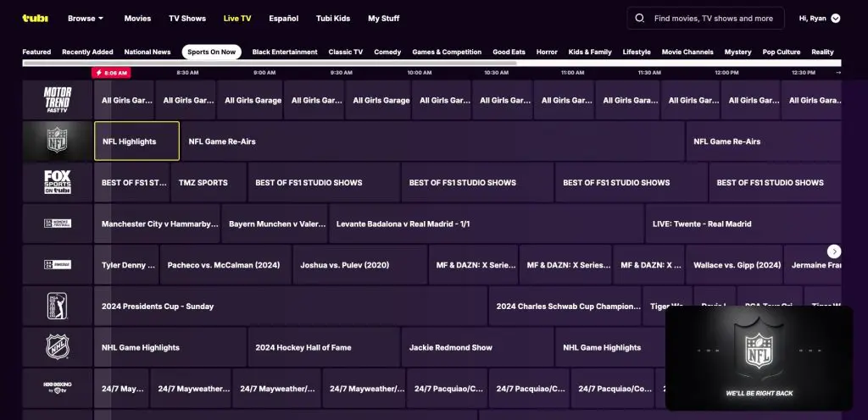868x420 pixels.
Task: Switch to Reality category tab
Action: point(822,52)
